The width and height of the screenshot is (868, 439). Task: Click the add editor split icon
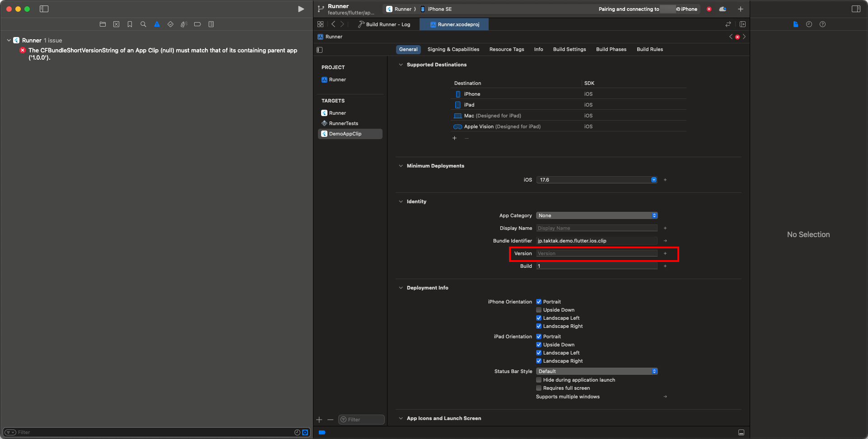[x=742, y=24]
